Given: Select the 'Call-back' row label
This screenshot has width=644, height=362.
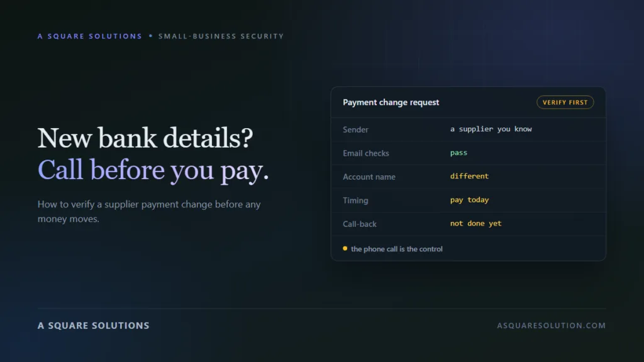Looking at the screenshot, I should pos(360,224).
